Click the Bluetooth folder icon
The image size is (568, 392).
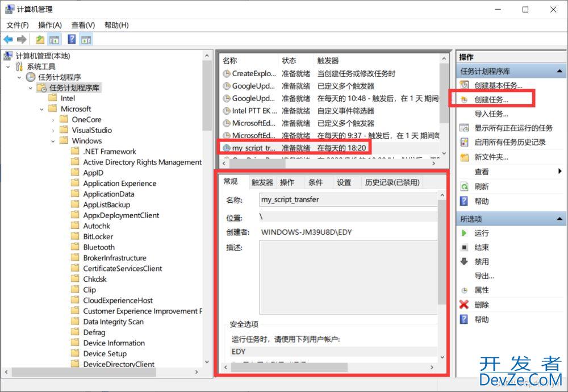tap(75, 247)
